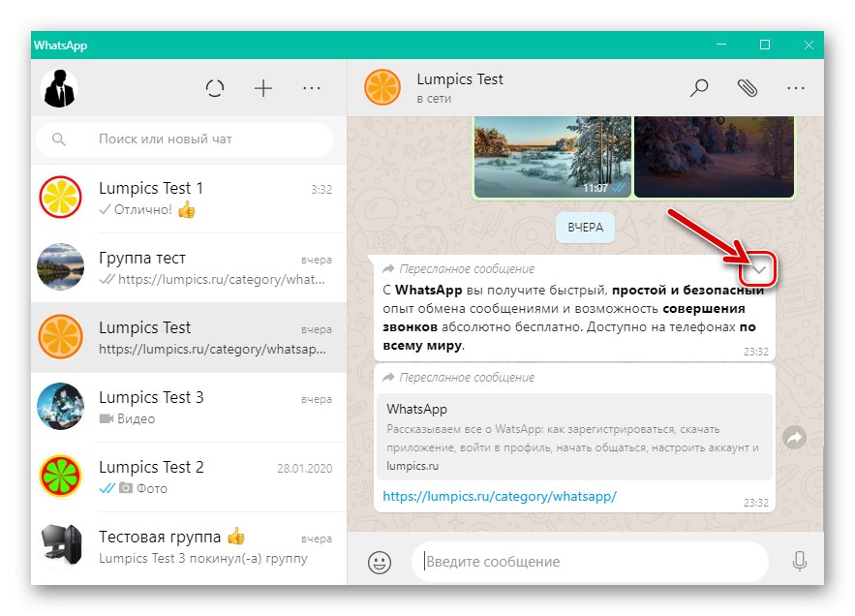Screen dimensions: 855x616
Task: Open the dark snowy forest photo
Action: (714, 157)
